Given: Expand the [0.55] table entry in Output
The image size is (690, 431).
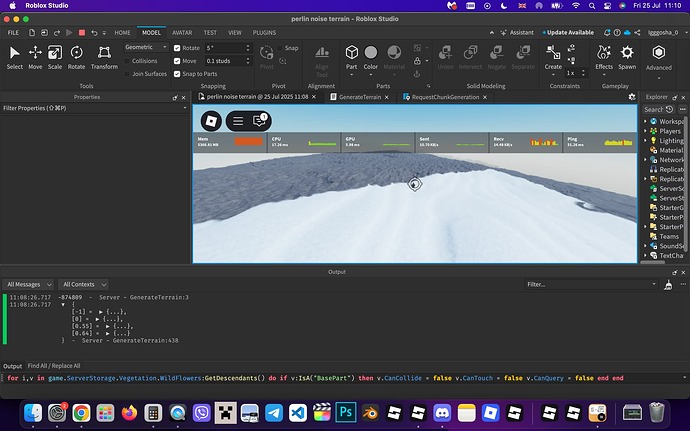Looking at the screenshot, I should pyautogui.click(x=107, y=326).
